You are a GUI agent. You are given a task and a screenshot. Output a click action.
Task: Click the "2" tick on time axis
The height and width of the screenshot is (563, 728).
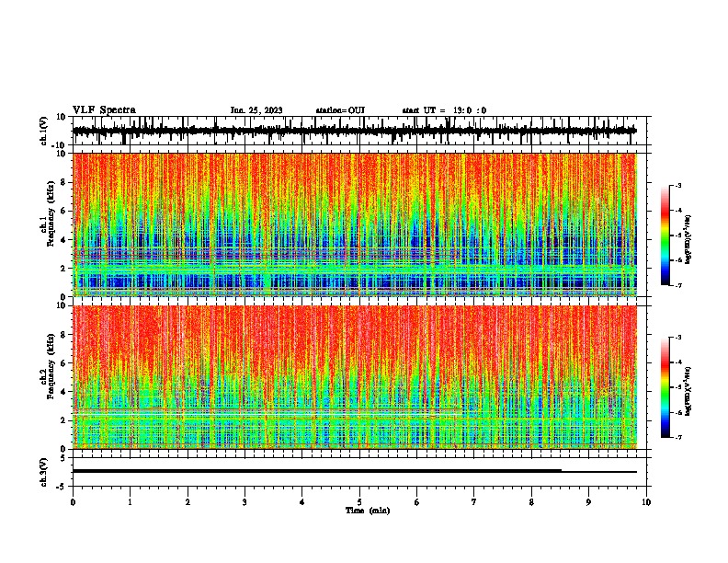[188, 502]
